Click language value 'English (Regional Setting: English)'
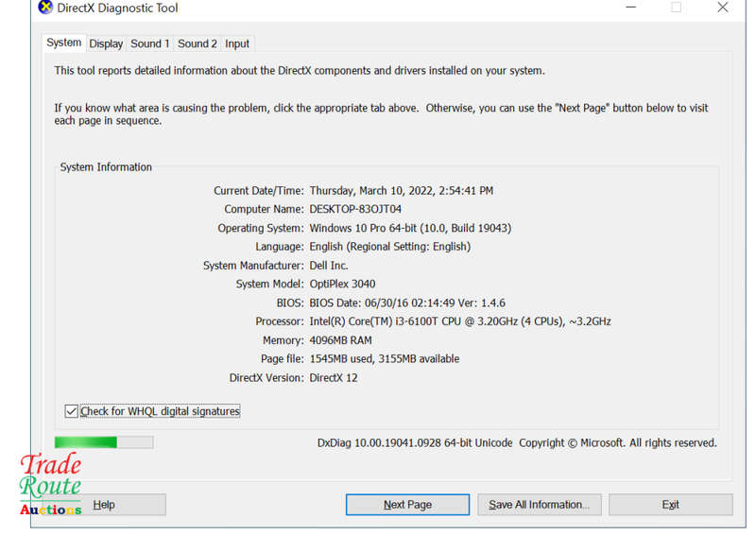This screenshot has width=756, height=536. click(390, 247)
